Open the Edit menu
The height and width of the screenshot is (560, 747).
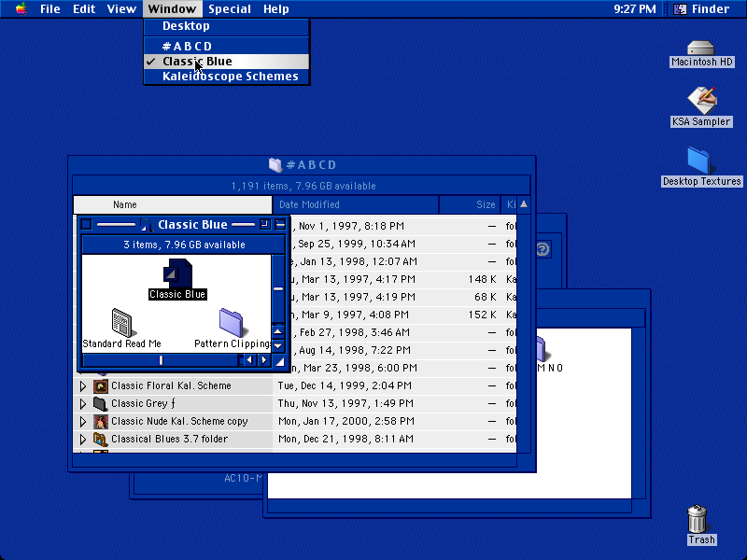coord(84,9)
